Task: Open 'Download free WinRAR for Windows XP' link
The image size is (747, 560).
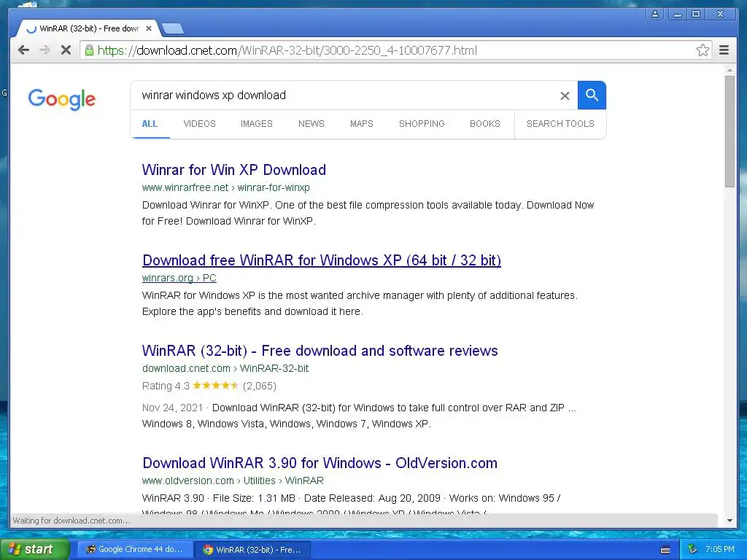Action: tap(322, 260)
